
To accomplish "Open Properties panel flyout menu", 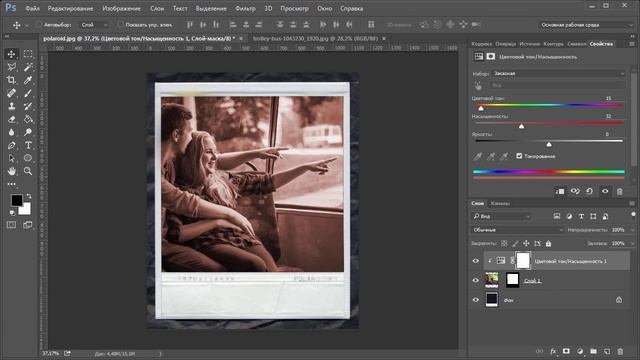I will coord(632,44).
